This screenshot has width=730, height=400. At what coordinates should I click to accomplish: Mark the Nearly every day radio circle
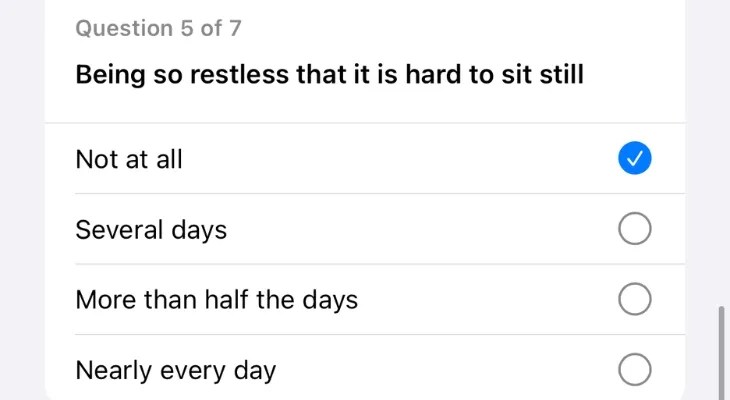coord(635,371)
